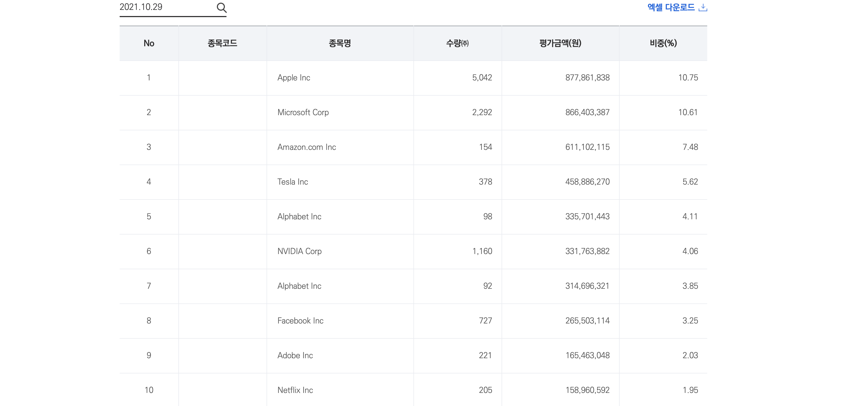868x406 pixels.
Task: Click the Excel download arrow icon
Action: (703, 7)
